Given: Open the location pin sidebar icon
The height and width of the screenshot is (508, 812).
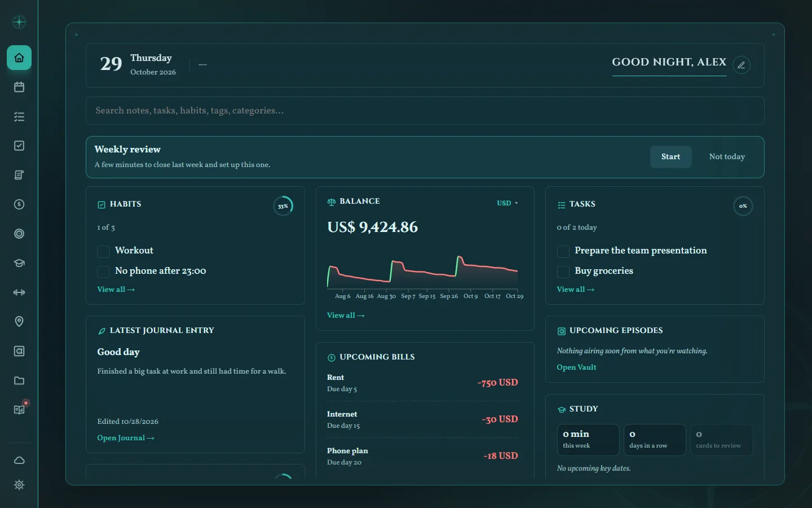Looking at the screenshot, I should click(x=19, y=322).
